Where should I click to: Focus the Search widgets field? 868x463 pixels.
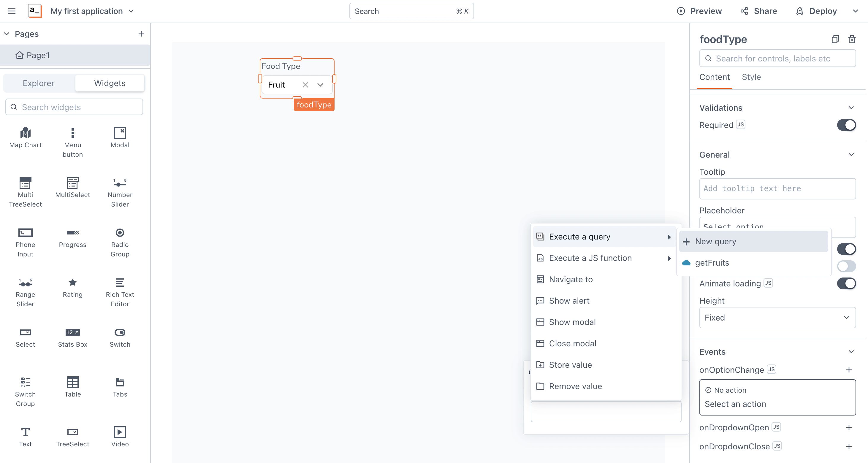(74, 107)
